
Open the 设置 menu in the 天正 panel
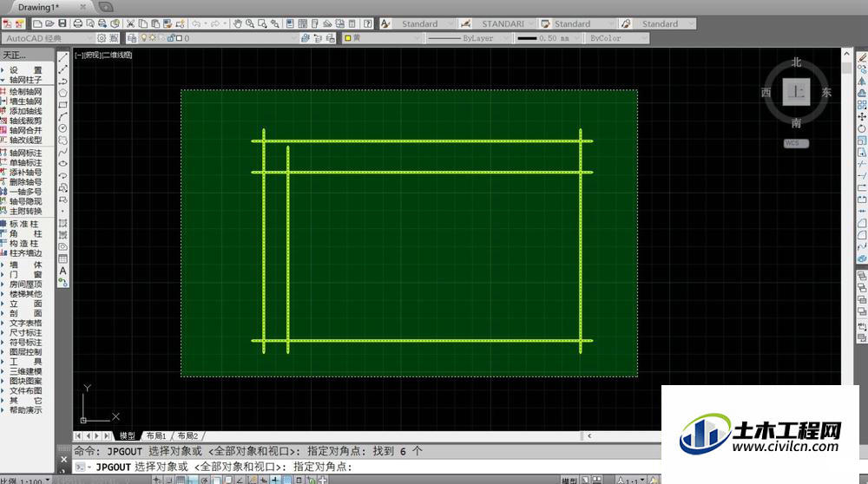click(25, 70)
